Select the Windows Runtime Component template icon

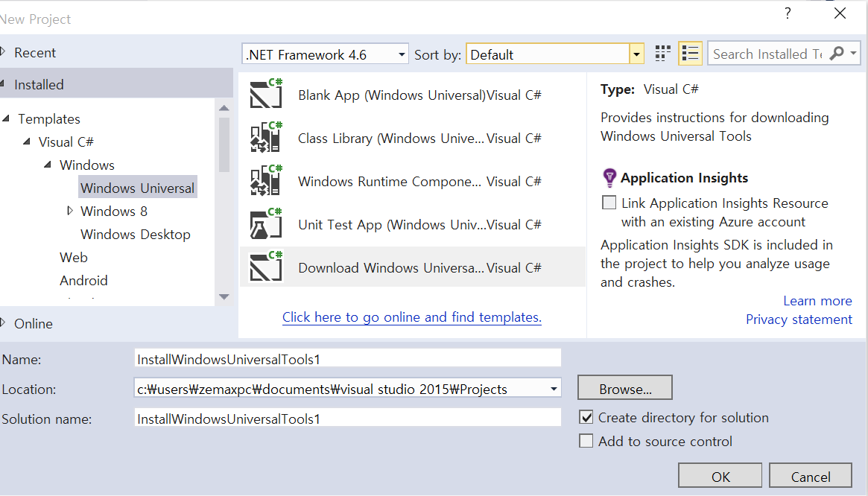pos(266,180)
